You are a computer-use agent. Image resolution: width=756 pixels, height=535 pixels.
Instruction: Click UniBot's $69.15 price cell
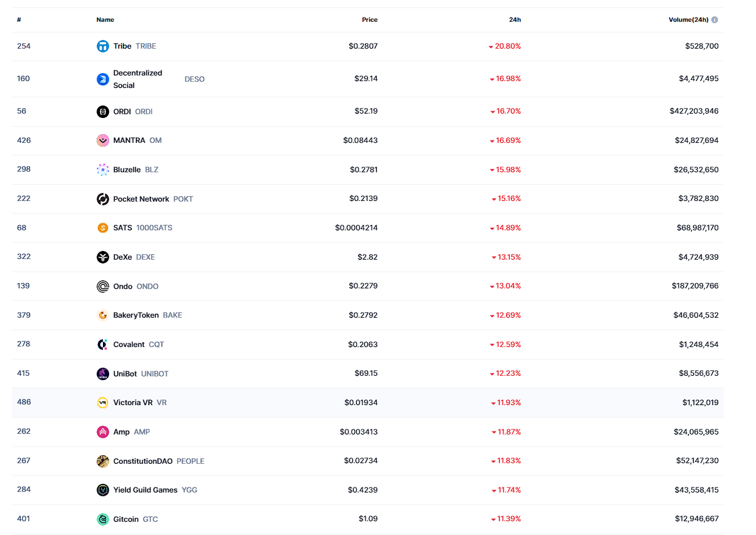tap(366, 373)
